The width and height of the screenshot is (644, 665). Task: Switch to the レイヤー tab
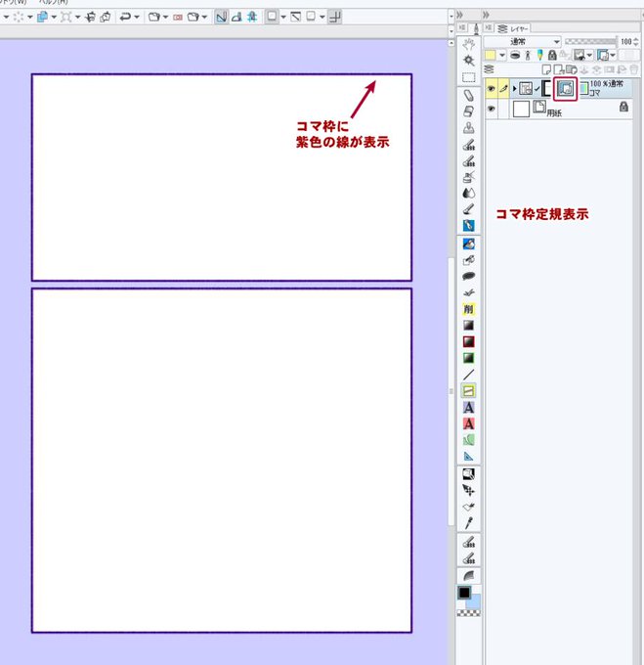(x=513, y=28)
